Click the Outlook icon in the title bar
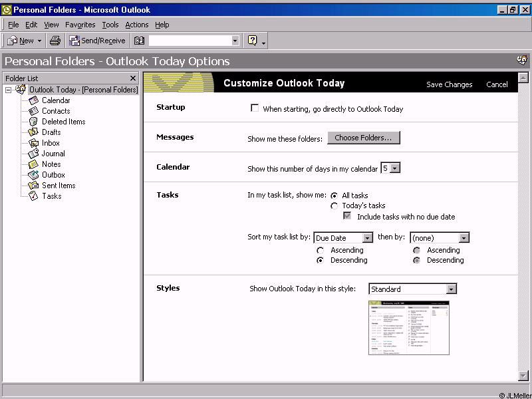Image resolution: width=532 pixels, height=399 pixels. tap(7, 10)
